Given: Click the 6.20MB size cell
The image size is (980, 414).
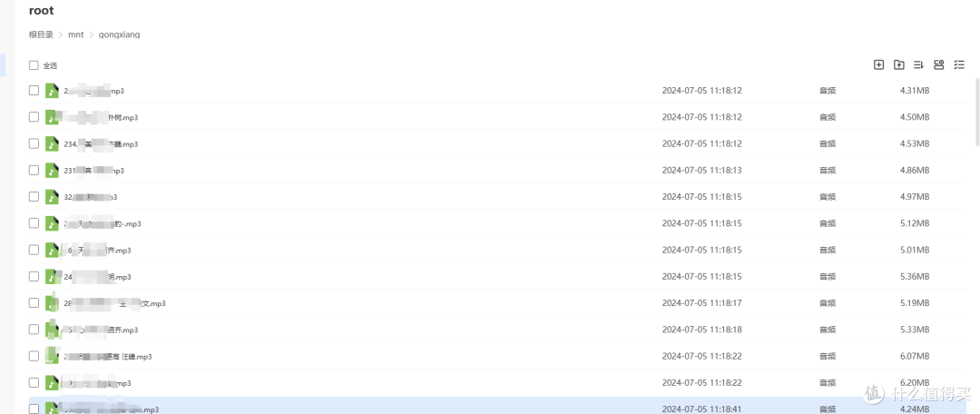Looking at the screenshot, I should (x=915, y=383).
